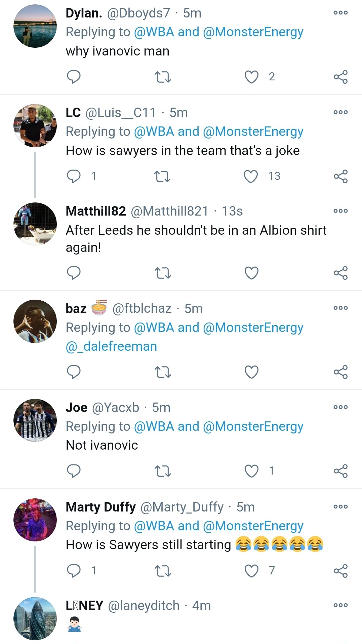Viewport: 362px width, 644px height.
Task: Like LC's tweet with 13 likes
Action: click(251, 176)
